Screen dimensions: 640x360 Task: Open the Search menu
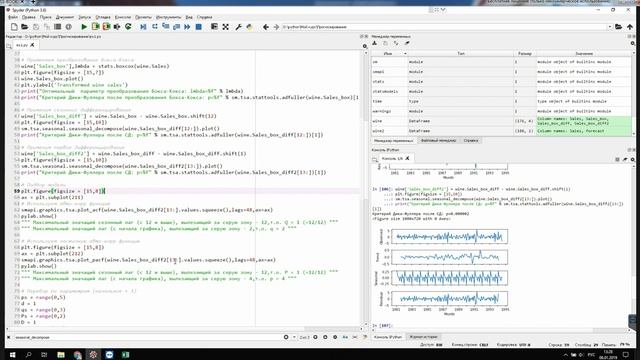45,17
